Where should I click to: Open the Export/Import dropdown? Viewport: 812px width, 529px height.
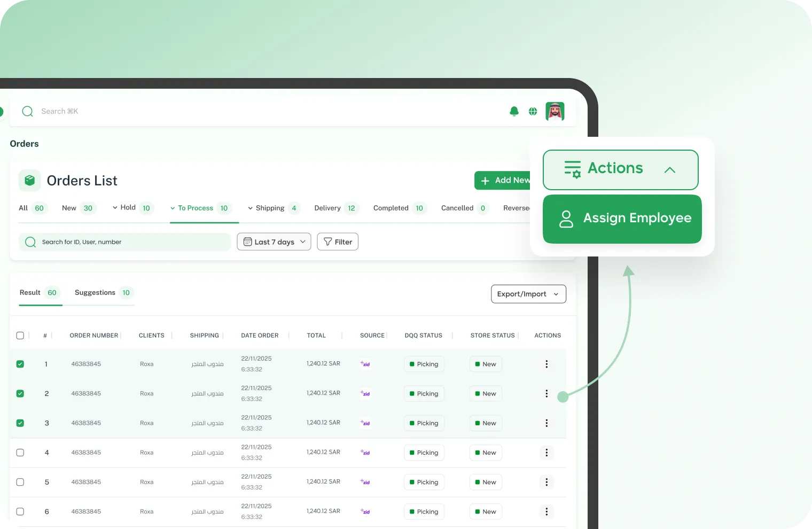(x=528, y=294)
